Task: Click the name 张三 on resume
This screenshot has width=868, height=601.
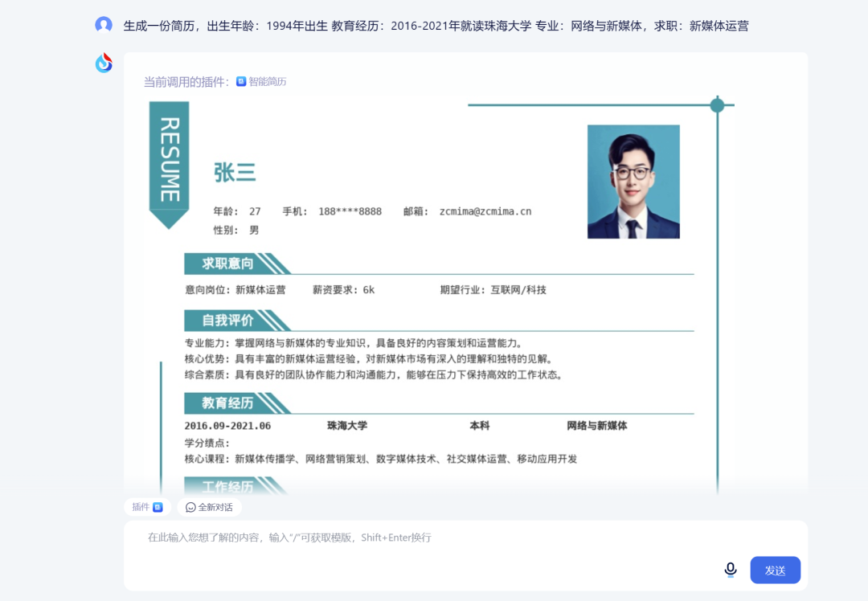Action: 235,173
